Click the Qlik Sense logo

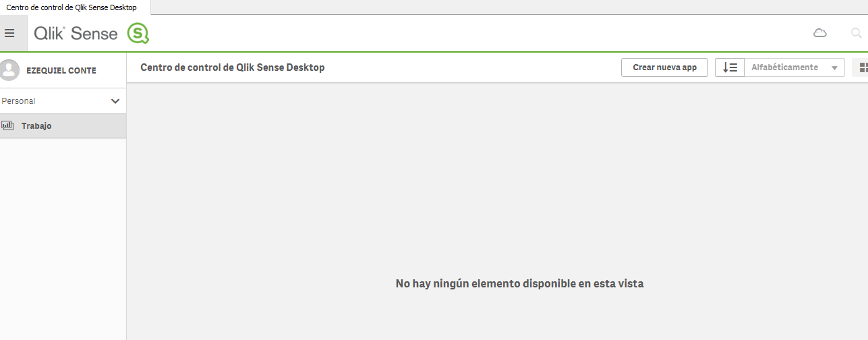pyautogui.click(x=92, y=33)
